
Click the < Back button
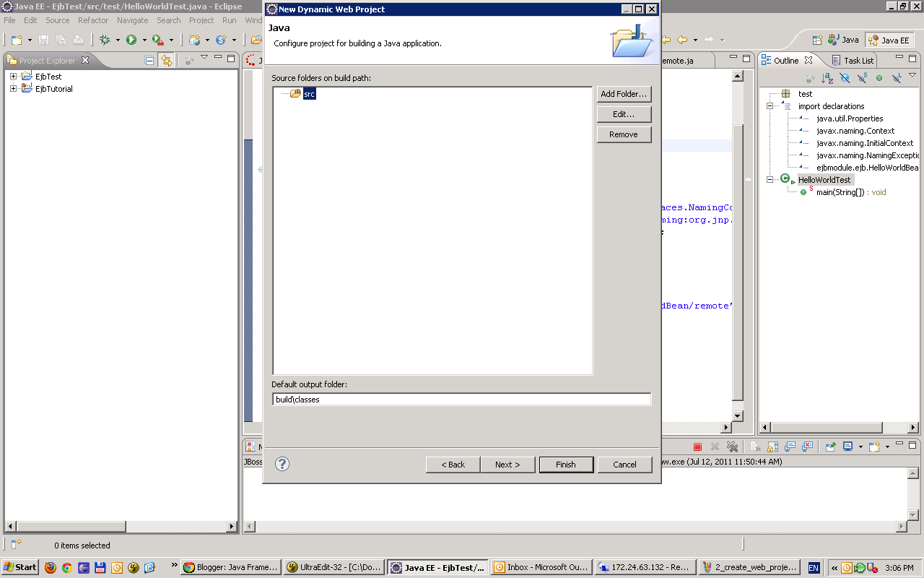pos(453,465)
